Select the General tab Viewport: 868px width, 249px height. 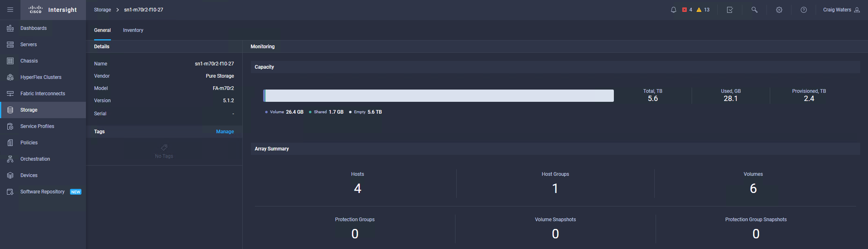point(102,30)
